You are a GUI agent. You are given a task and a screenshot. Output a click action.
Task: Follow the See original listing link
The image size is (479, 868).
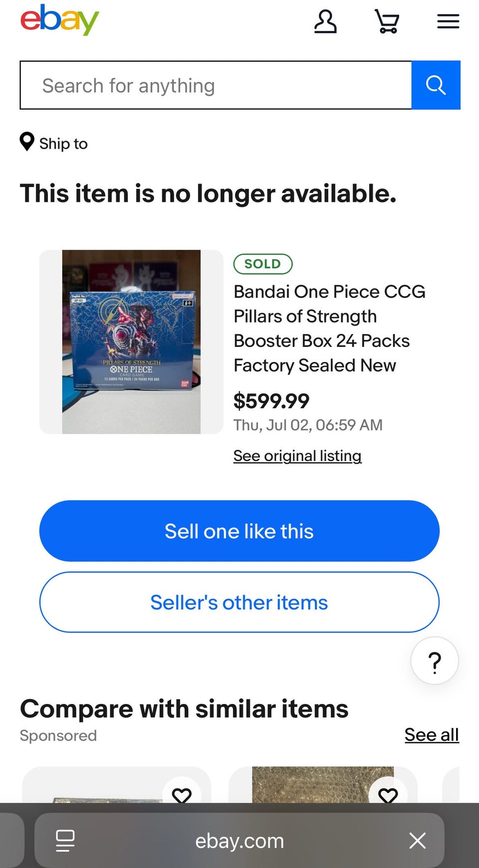pyautogui.click(x=297, y=456)
